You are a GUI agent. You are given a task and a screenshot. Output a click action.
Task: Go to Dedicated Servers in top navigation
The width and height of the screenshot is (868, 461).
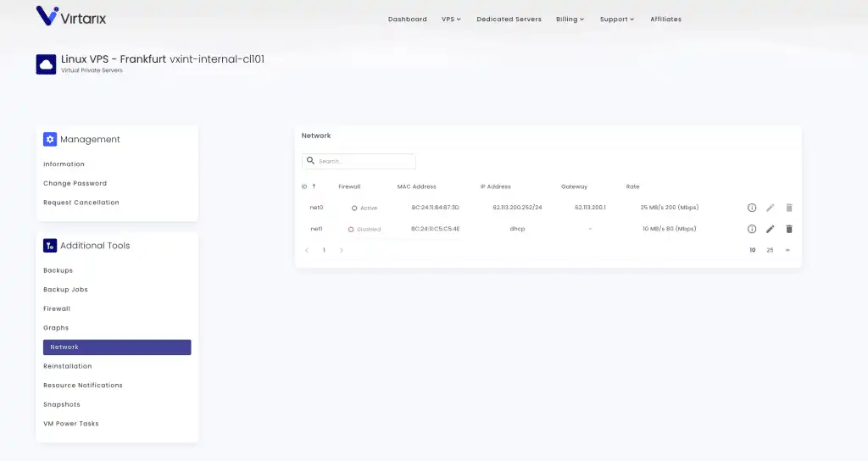pyautogui.click(x=509, y=19)
